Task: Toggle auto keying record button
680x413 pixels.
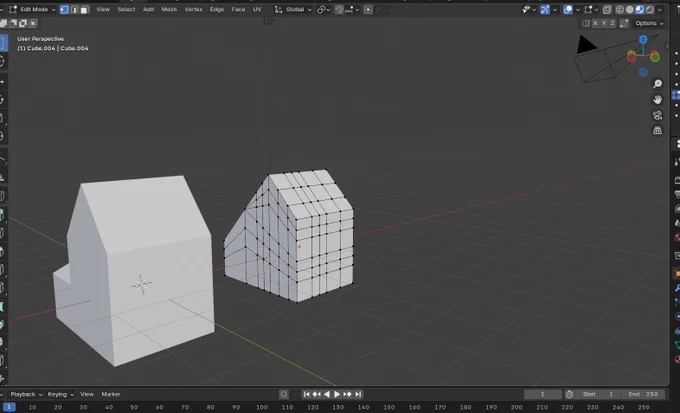Action: pos(284,394)
